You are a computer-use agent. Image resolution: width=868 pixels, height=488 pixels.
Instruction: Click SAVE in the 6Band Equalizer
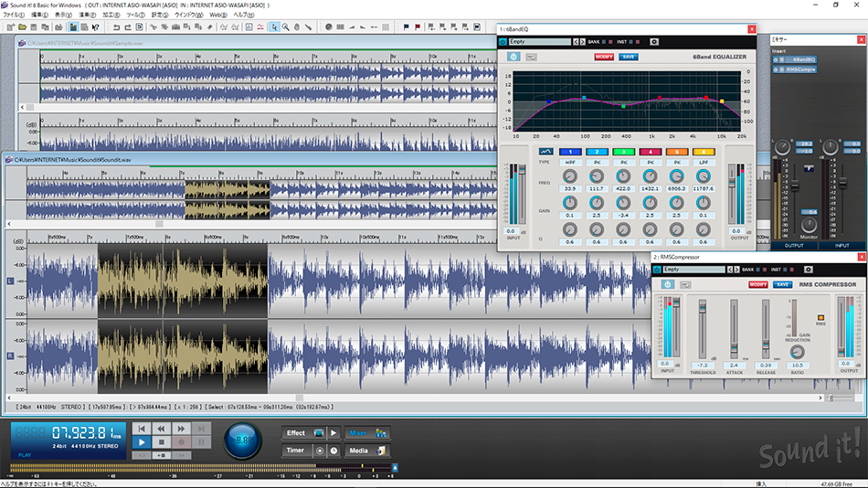click(628, 57)
